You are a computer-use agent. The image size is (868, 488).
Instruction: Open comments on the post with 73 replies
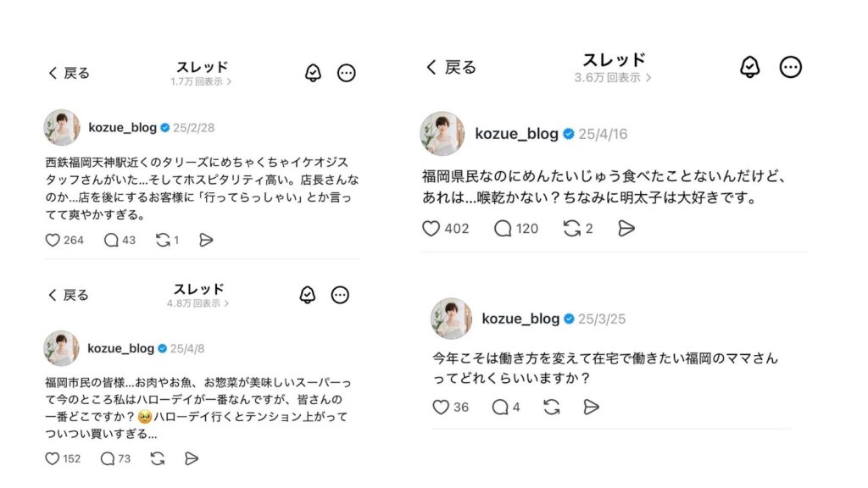pos(108,458)
